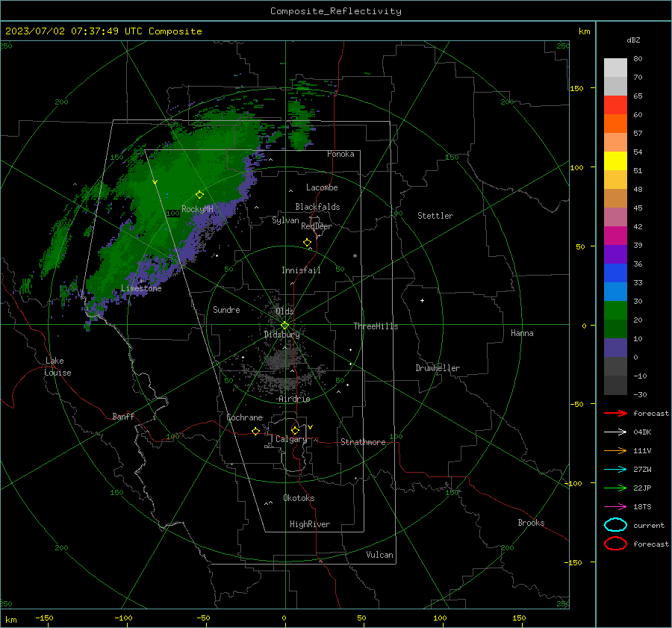Click the Blackfalds label
Image resolution: width=672 pixels, height=628 pixels.
[x=317, y=207]
